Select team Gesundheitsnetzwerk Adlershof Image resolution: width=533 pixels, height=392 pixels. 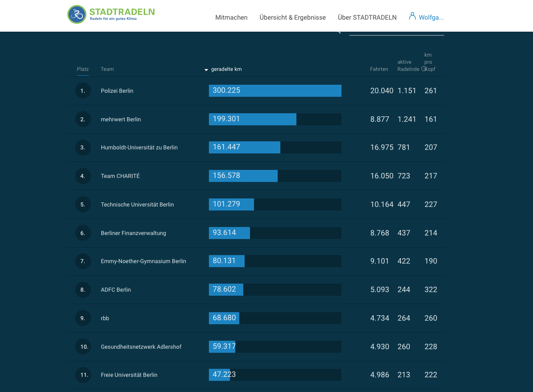(141, 347)
